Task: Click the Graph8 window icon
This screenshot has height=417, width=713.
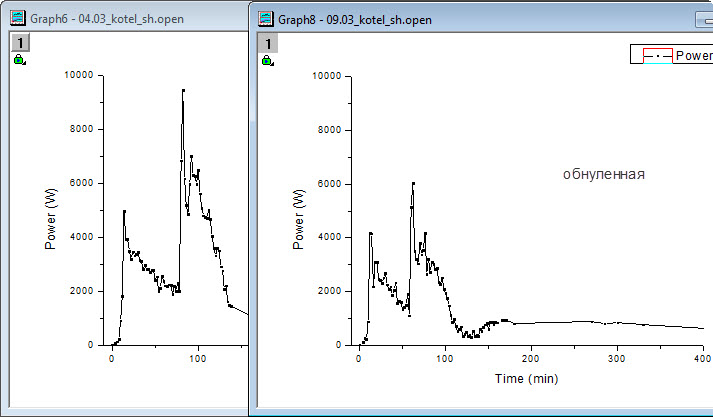Action: click(x=265, y=19)
